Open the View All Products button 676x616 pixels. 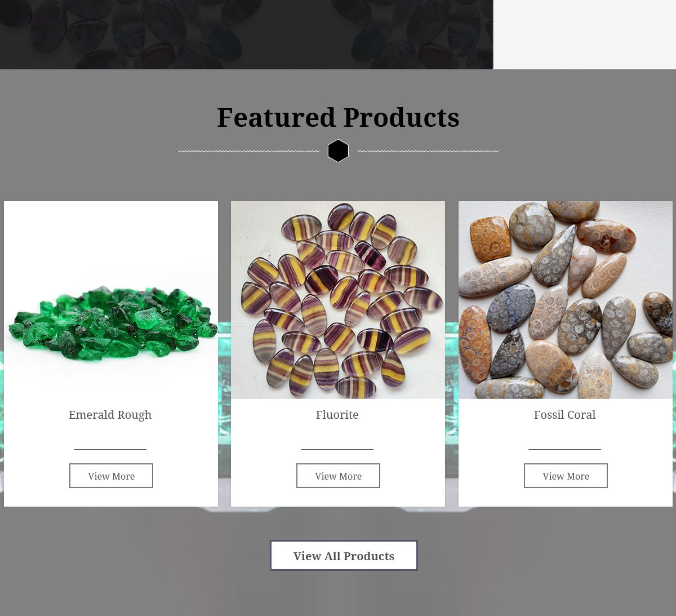pyautogui.click(x=344, y=556)
